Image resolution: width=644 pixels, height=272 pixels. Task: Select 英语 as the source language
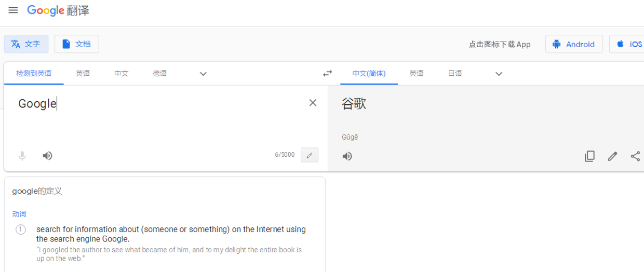[x=83, y=74]
